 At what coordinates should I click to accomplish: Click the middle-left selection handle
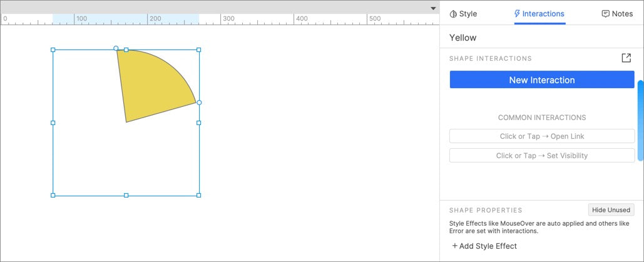pos(53,123)
